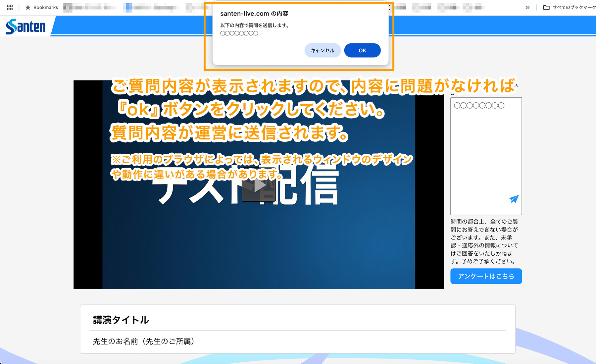This screenshot has width=596, height=364.
Task: Expand the bookmarks overflow chevron
Action: pos(527,7)
